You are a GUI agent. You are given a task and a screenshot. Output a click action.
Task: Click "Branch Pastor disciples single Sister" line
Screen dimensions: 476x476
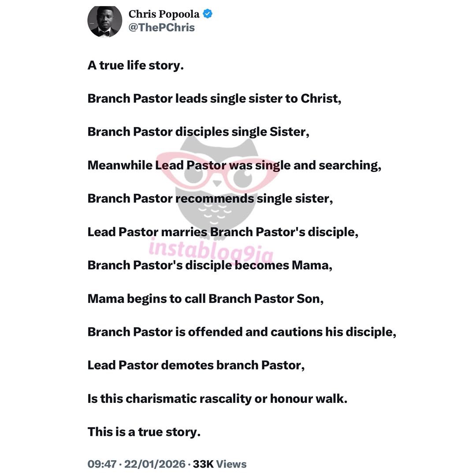[x=198, y=132]
